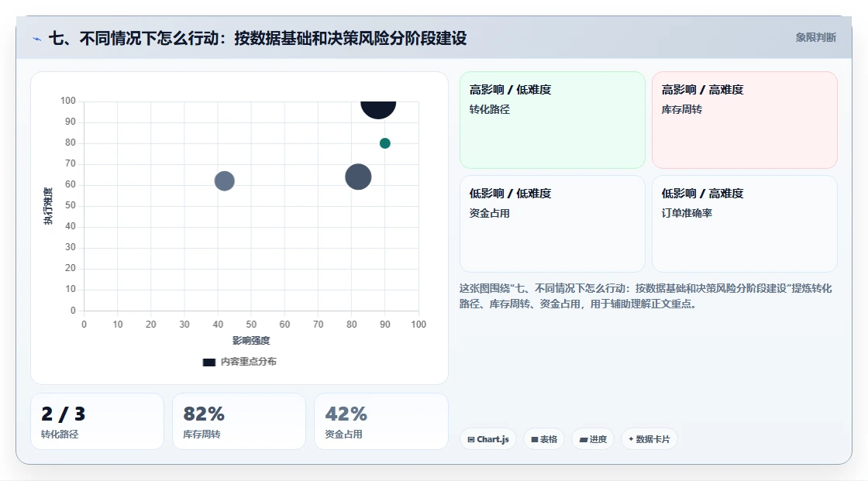Click the 影响强度 x-axis title
868x481 pixels.
[x=251, y=340]
